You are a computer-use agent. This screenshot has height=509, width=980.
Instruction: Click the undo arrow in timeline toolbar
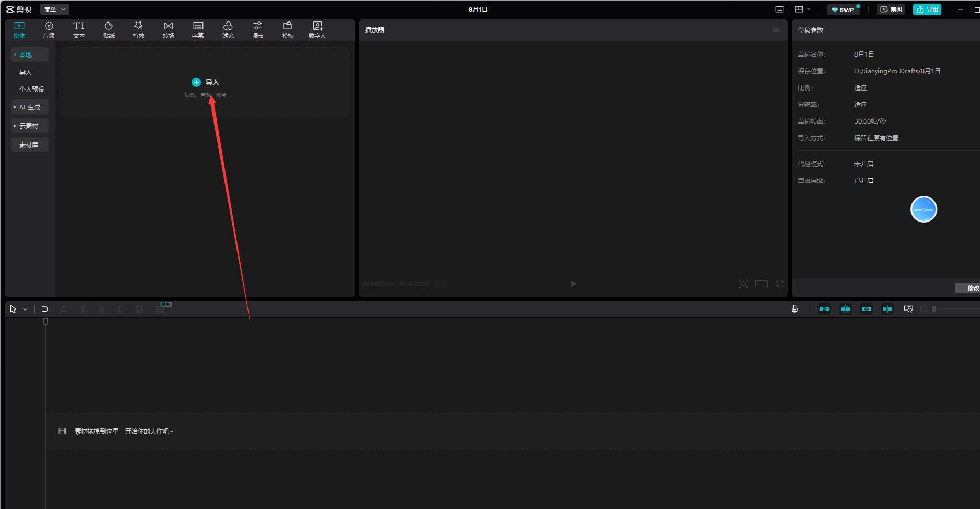[x=45, y=309]
